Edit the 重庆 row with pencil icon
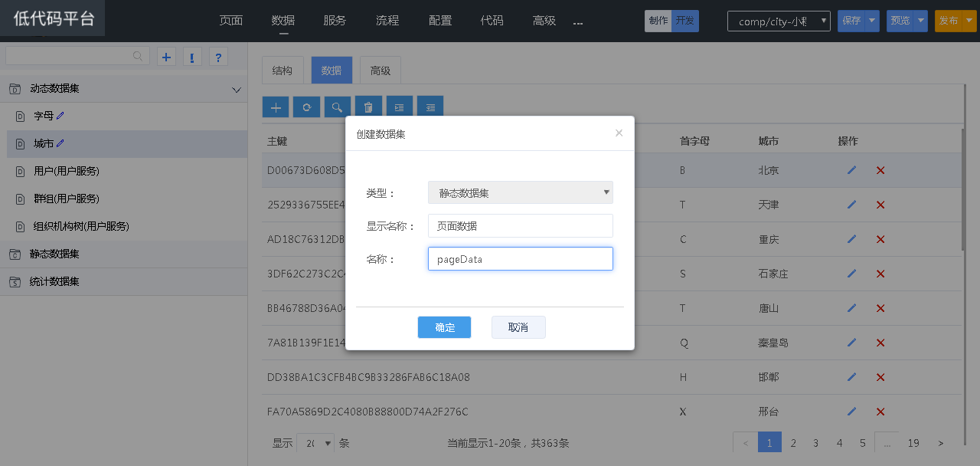The height and width of the screenshot is (466, 980). (851, 239)
